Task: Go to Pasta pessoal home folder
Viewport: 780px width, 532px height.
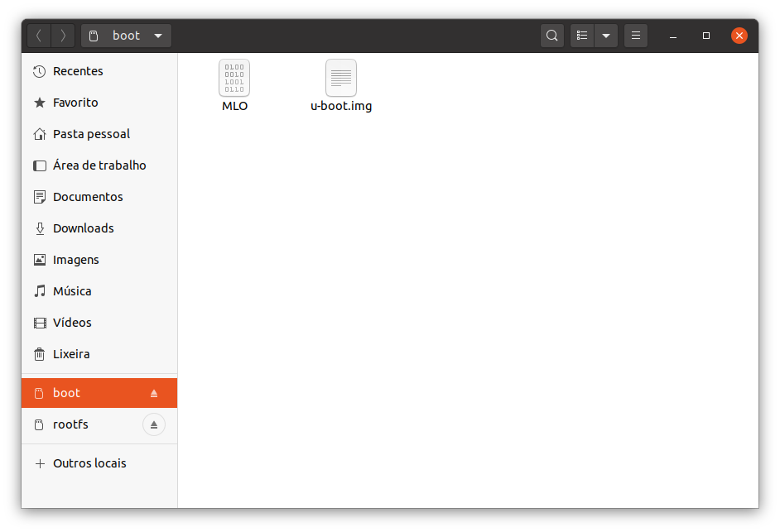Action: click(x=99, y=134)
